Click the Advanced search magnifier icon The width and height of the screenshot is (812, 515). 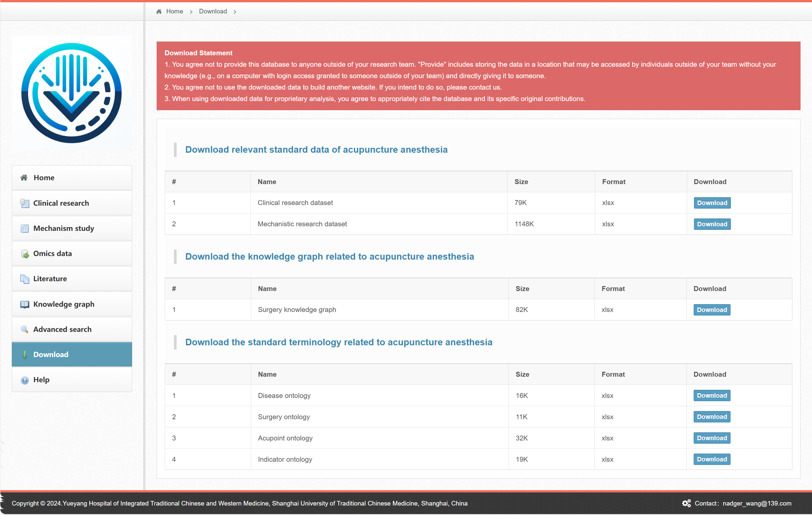click(x=25, y=329)
